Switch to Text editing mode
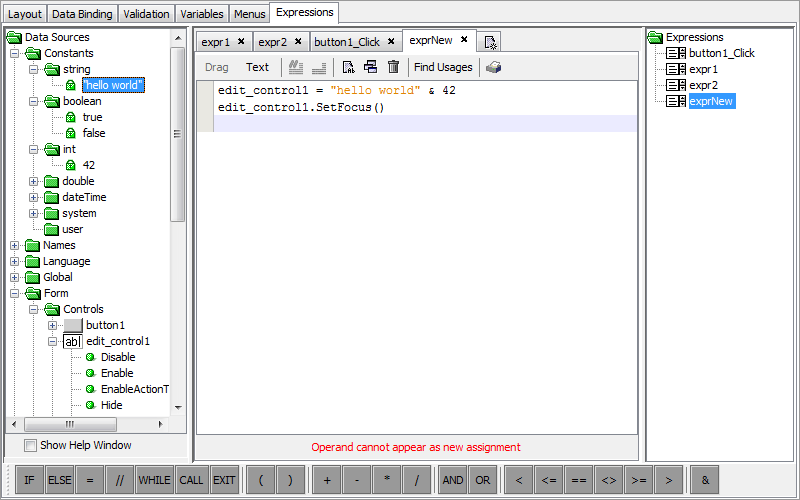Screen dimensions: 800x500 pos(258,67)
